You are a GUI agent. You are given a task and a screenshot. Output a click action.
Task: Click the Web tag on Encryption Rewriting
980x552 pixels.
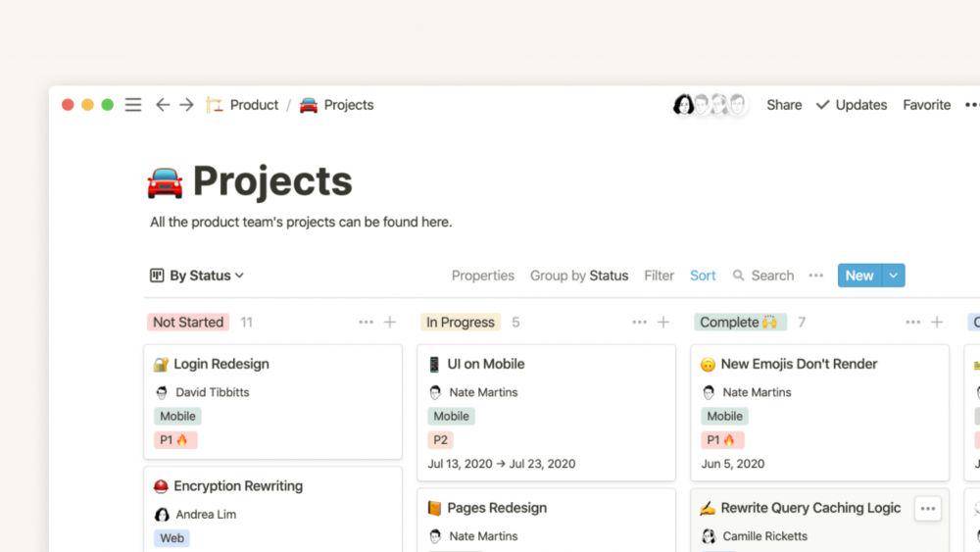[x=171, y=538]
